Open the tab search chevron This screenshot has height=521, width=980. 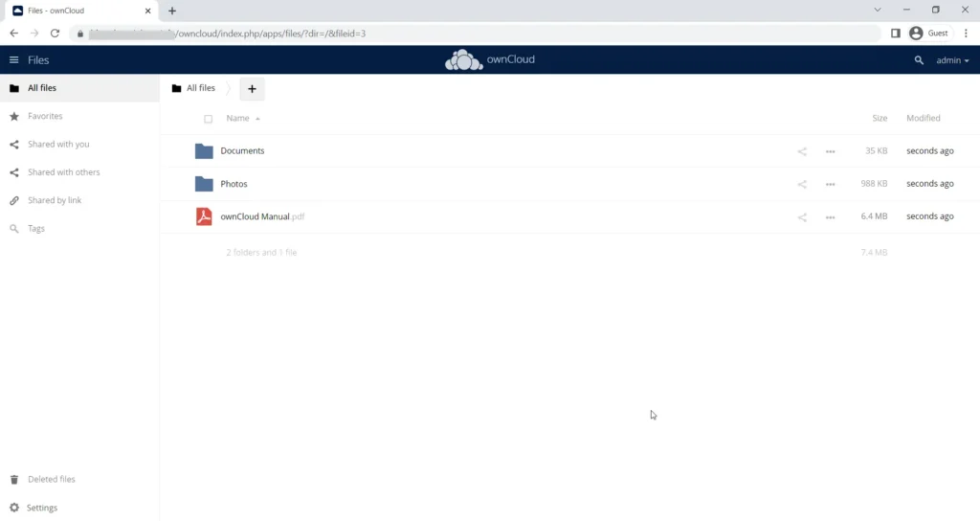[x=878, y=10]
